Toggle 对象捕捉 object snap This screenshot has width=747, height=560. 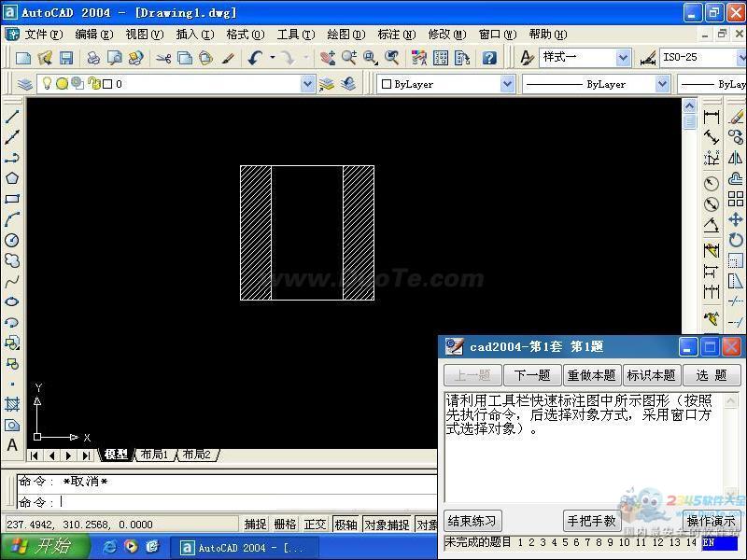(x=387, y=525)
